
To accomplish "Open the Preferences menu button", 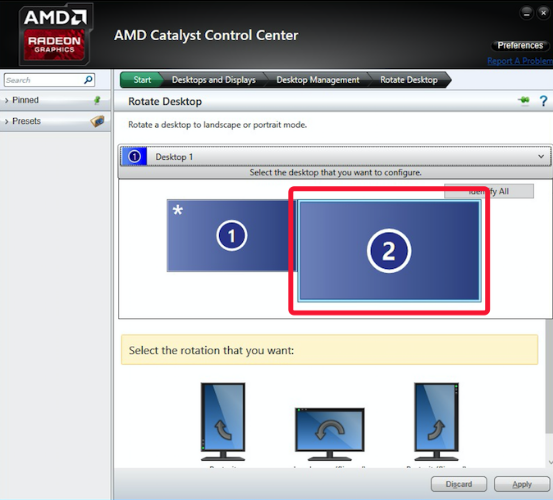I will click(520, 45).
